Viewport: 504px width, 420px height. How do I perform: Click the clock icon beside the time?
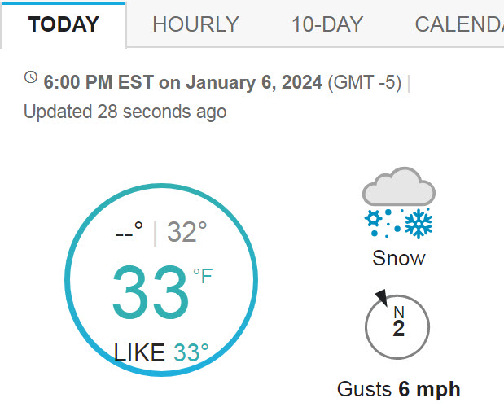[x=31, y=77]
